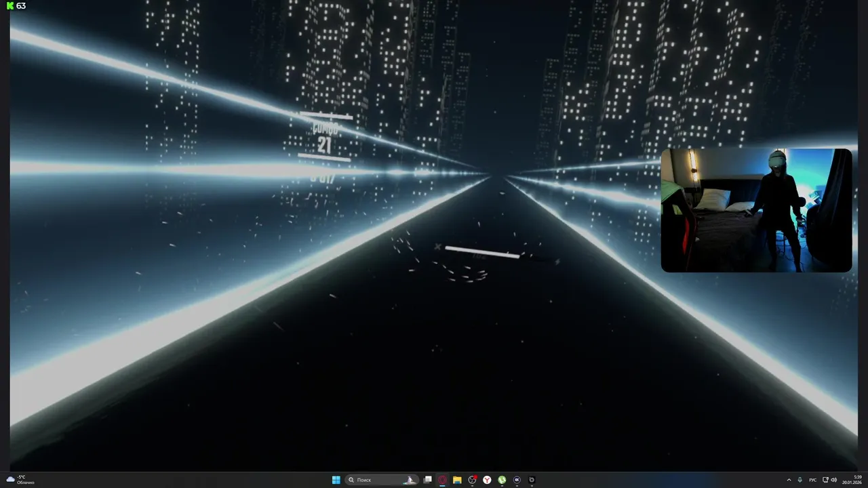Expand the hidden system tray icons chevron
The image size is (868, 488).
[x=789, y=480]
